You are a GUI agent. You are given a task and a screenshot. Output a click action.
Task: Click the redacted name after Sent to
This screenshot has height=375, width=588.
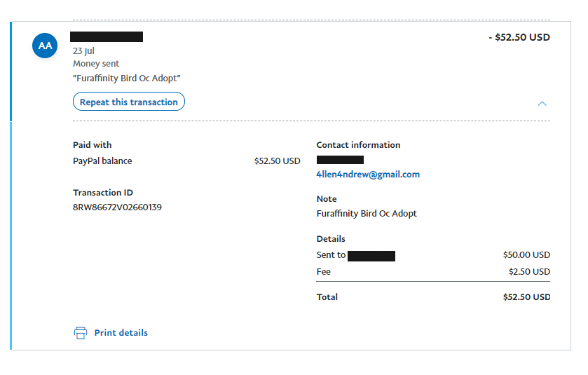[x=371, y=256]
